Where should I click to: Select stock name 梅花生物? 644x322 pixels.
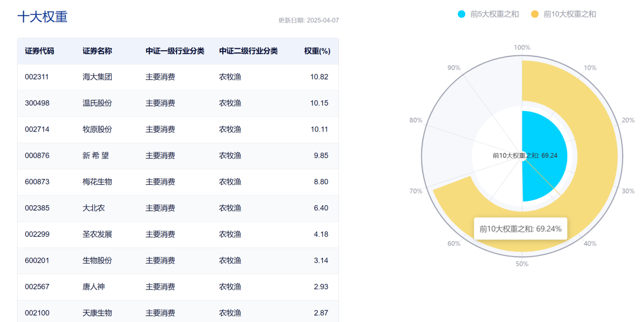coord(97,182)
